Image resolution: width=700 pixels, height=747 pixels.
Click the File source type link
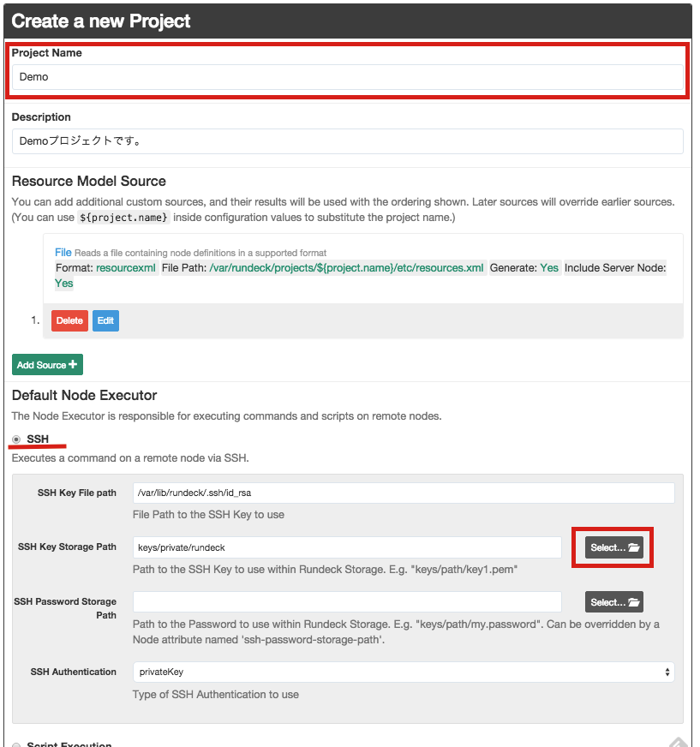pyautogui.click(x=63, y=253)
